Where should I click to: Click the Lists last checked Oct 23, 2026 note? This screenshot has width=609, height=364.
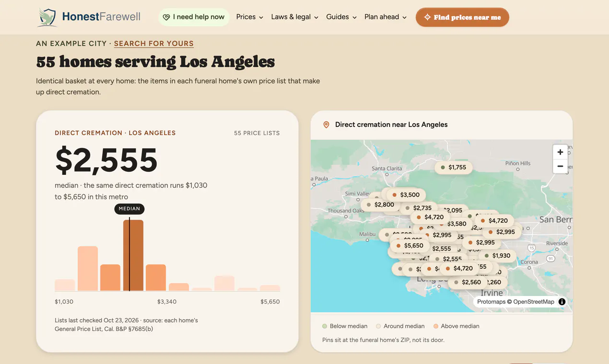127,325
